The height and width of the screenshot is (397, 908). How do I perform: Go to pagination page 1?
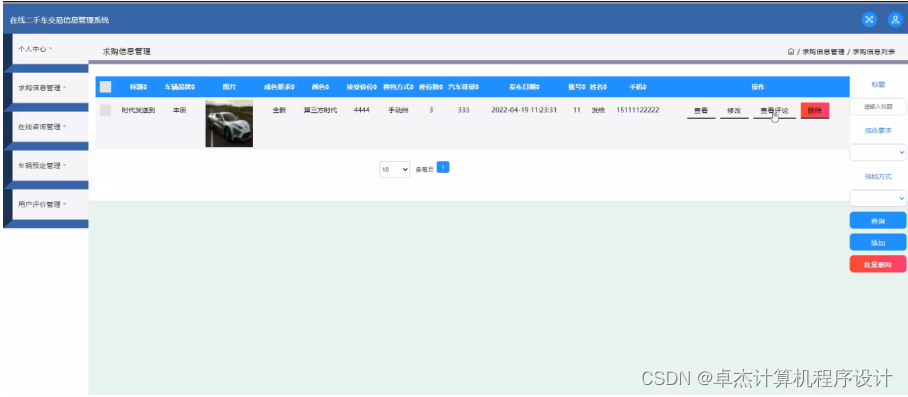click(443, 167)
